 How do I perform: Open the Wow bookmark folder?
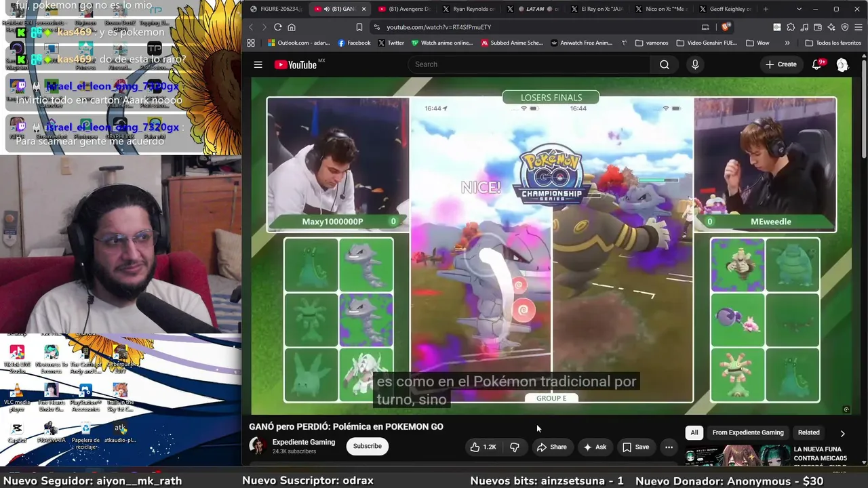(757, 43)
